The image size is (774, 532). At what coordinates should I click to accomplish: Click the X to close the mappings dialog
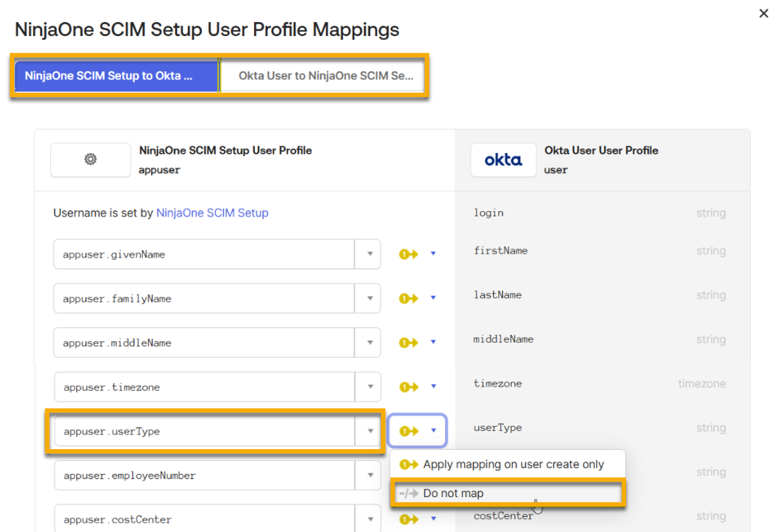pos(763,13)
